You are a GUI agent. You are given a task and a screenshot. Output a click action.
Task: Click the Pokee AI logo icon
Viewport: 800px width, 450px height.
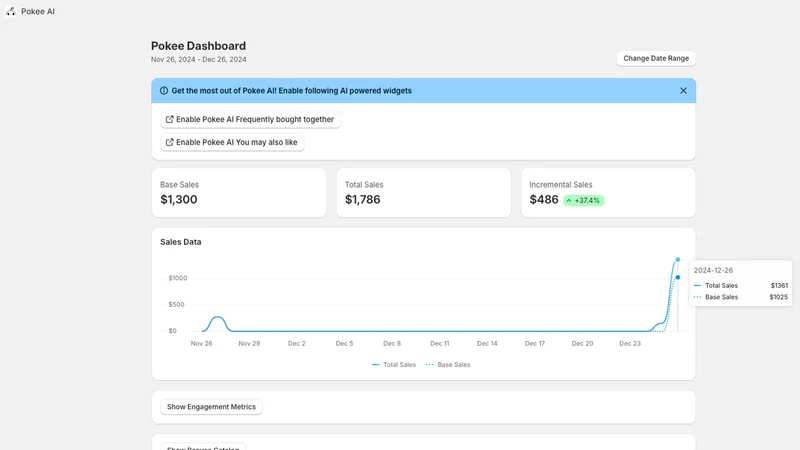coord(11,11)
